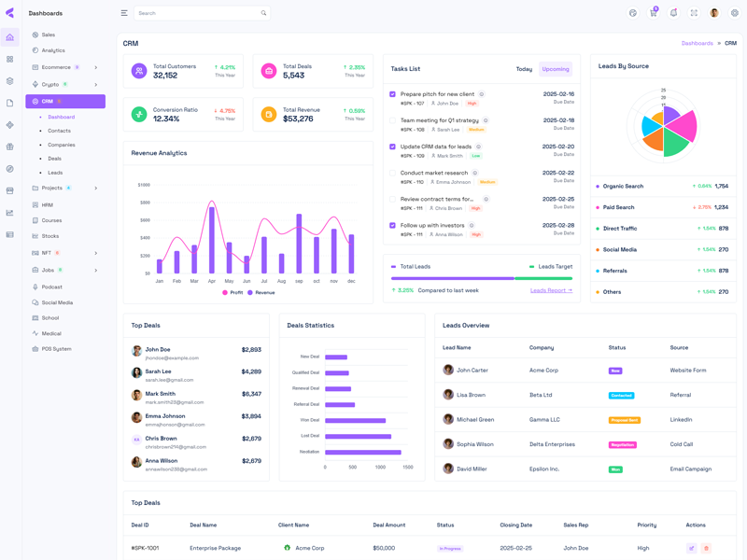This screenshot has width=747, height=560.
Task: Edit the Enterprise Package deal row
Action: (691, 548)
